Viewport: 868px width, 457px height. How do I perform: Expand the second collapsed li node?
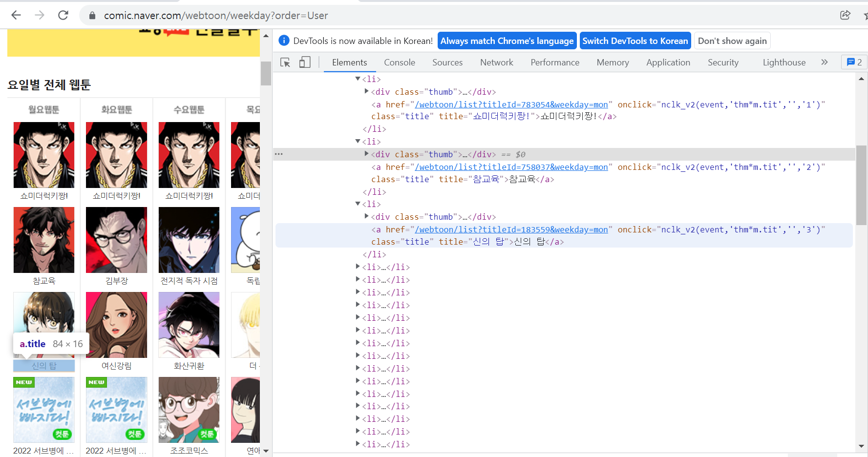pyautogui.click(x=358, y=279)
